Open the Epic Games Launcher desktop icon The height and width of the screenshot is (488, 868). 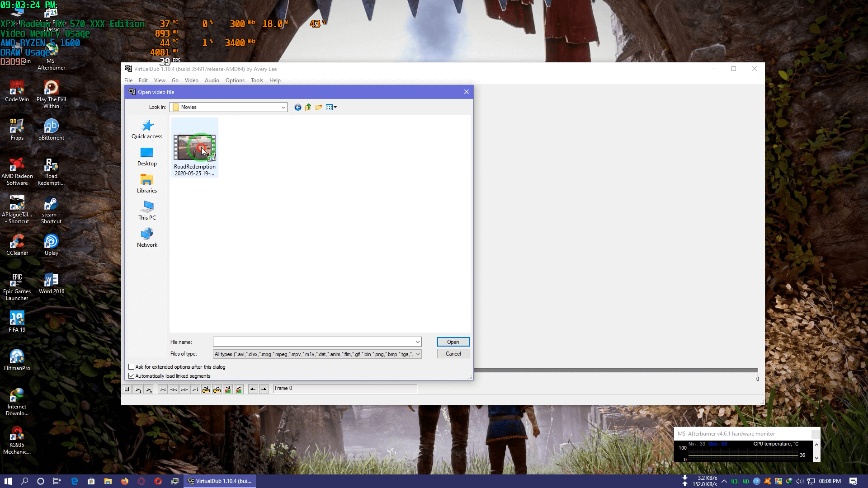[17, 286]
